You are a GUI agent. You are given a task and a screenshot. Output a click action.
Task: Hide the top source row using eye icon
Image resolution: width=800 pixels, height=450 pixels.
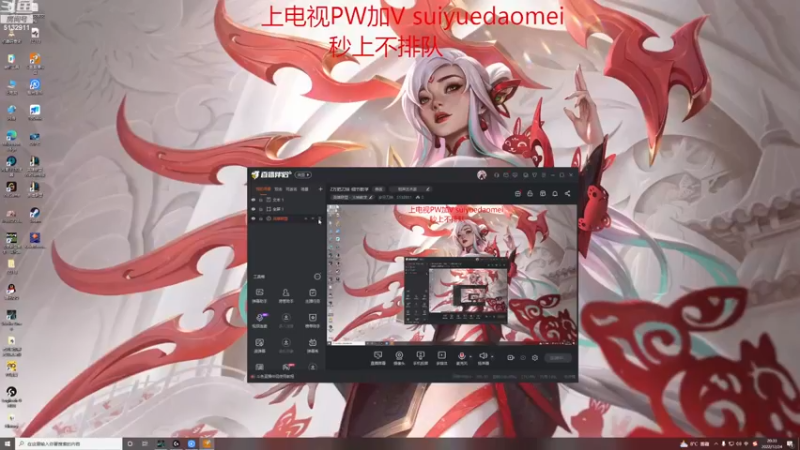(253, 200)
